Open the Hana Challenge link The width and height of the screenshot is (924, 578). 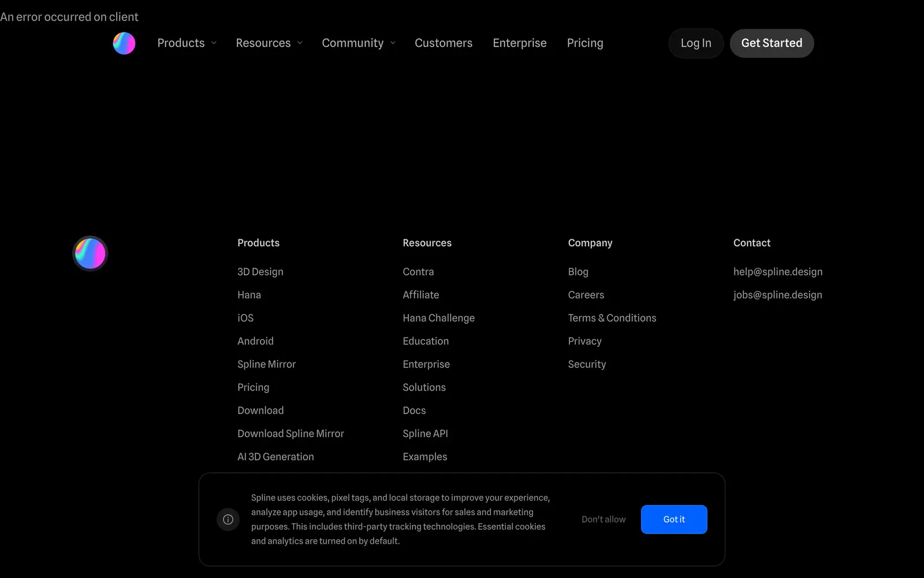click(x=439, y=318)
